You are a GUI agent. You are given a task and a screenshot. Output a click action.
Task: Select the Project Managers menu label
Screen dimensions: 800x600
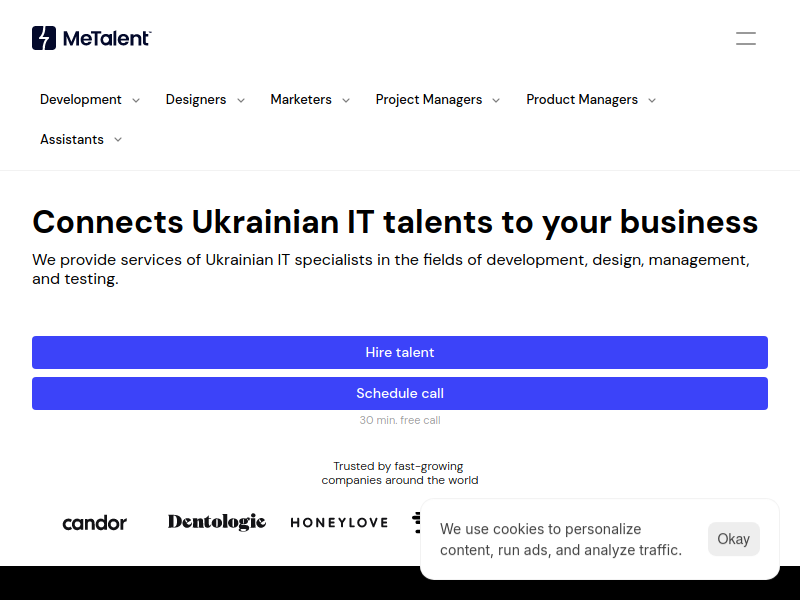coord(429,99)
